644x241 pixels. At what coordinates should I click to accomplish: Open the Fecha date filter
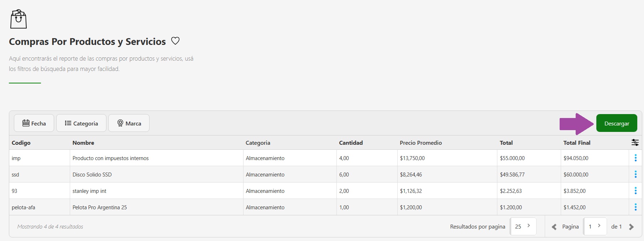click(x=34, y=123)
